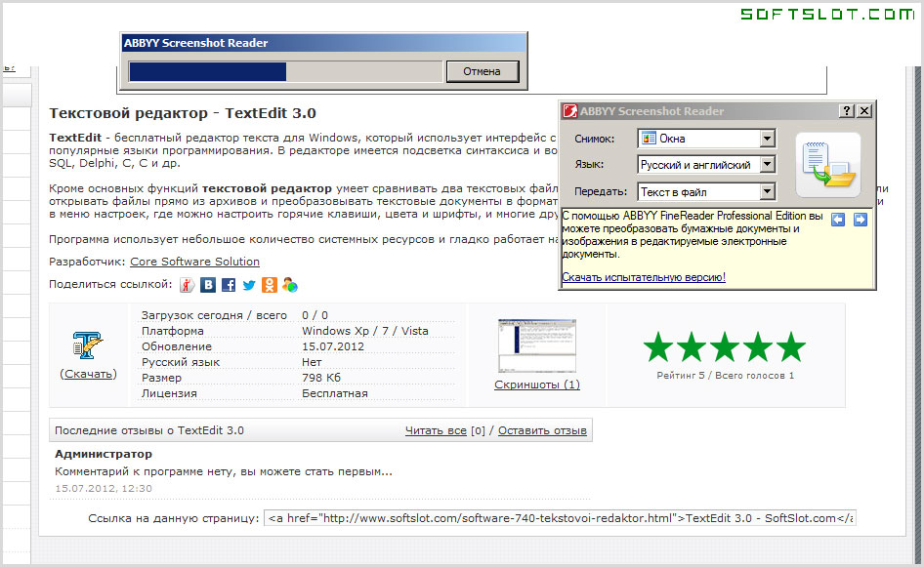Screen dimensions: 924x567
Task: Share via the Odnoklassniki icon
Action: [270, 285]
